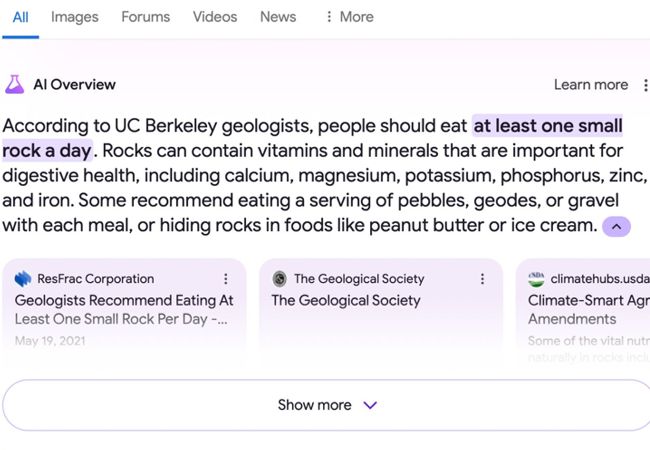The width and height of the screenshot is (650, 450).
Task: Click the ResFrac Corporation logo icon
Action: 23,279
